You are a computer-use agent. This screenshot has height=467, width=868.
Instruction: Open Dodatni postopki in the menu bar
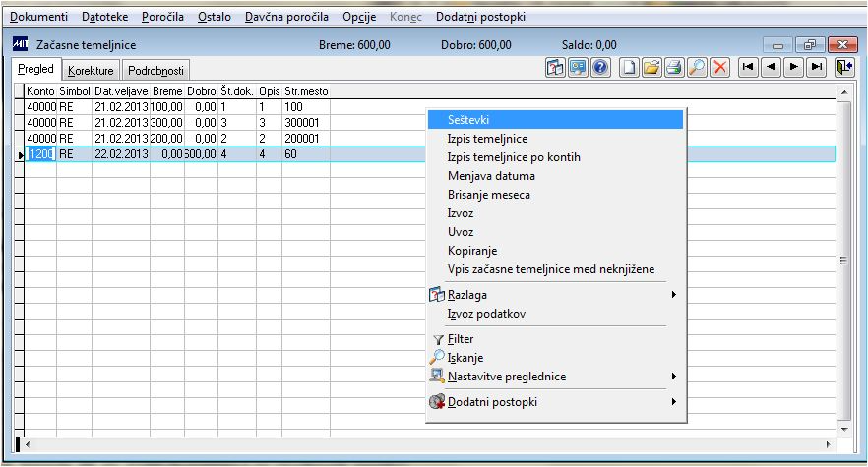coord(480,17)
